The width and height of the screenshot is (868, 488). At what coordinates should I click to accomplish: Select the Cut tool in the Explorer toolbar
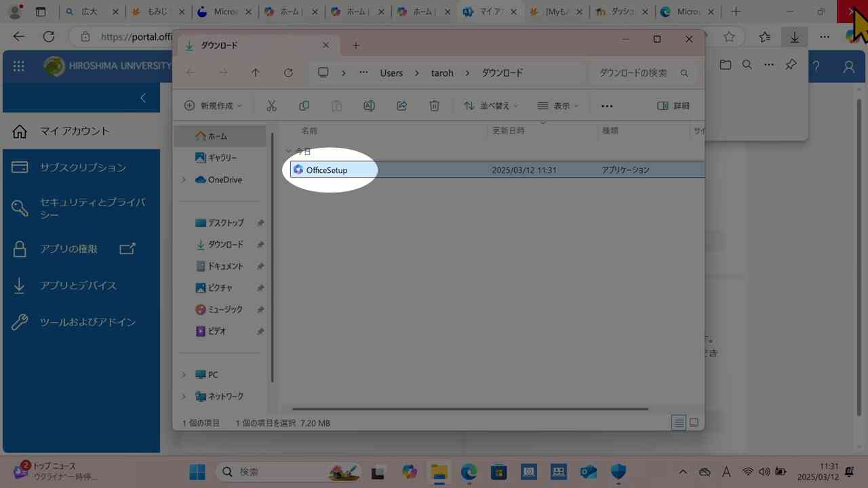[x=271, y=105]
